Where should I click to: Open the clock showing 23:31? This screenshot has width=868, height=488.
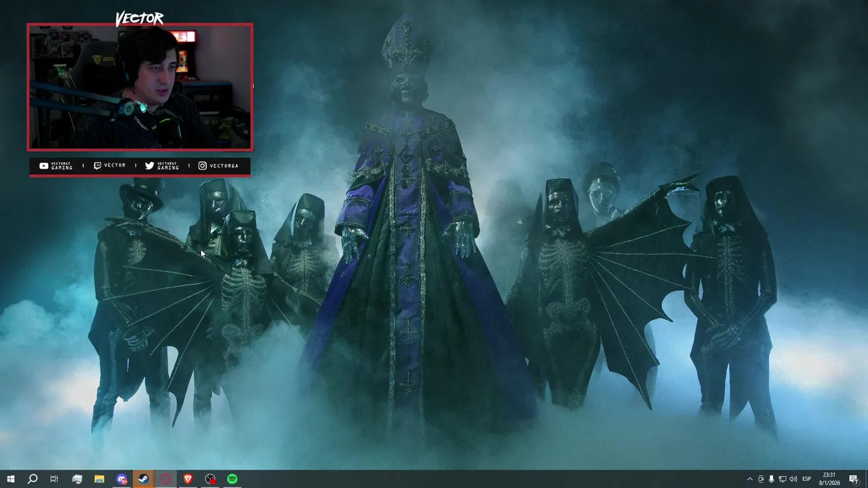coord(829,479)
